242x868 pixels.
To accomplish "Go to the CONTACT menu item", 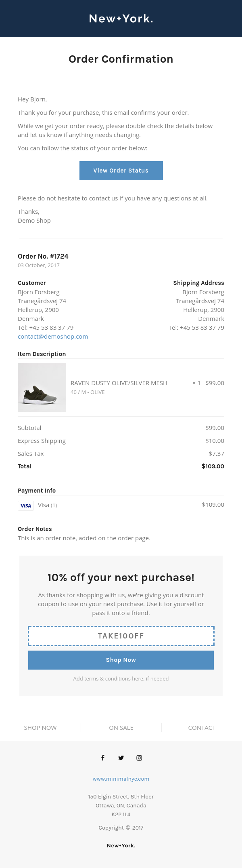I will pos(202,727).
